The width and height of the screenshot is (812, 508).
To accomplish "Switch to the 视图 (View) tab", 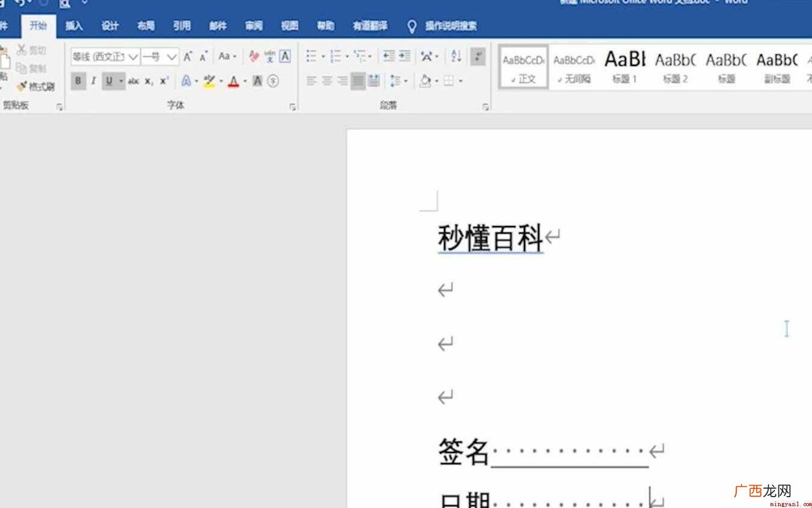I will click(x=290, y=26).
